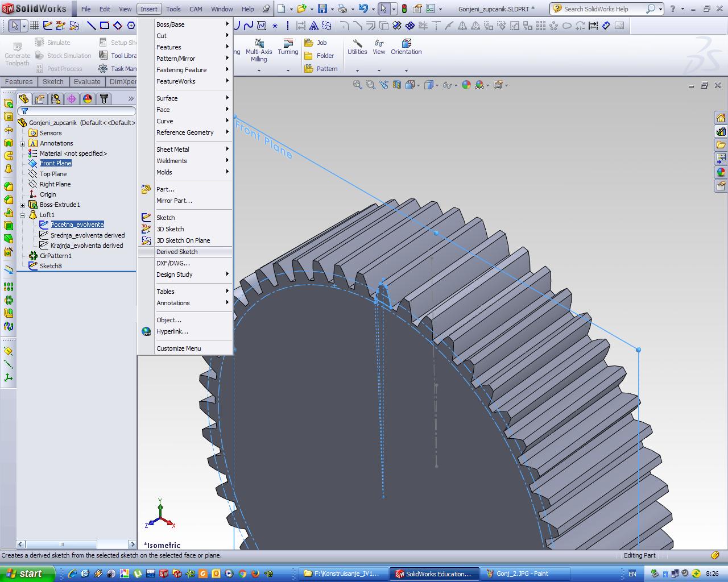Open the Save dropdown arrow

(x=332, y=9)
